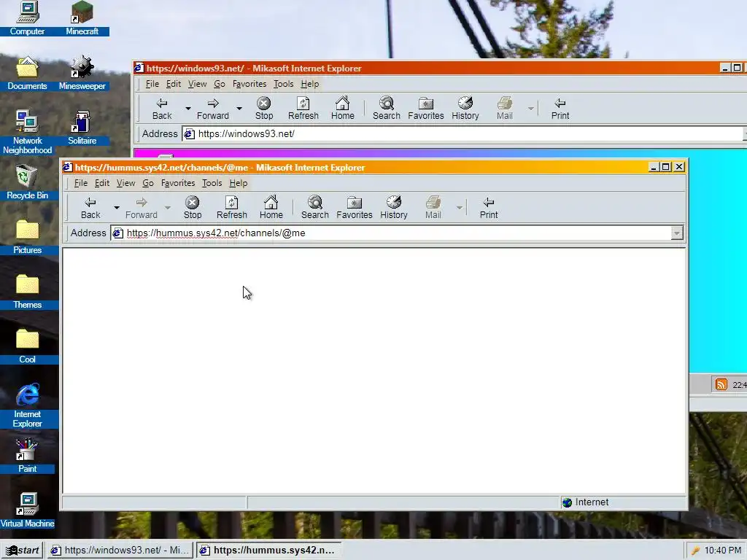Select the Themes folder icon
The image size is (747, 560).
(27, 292)
